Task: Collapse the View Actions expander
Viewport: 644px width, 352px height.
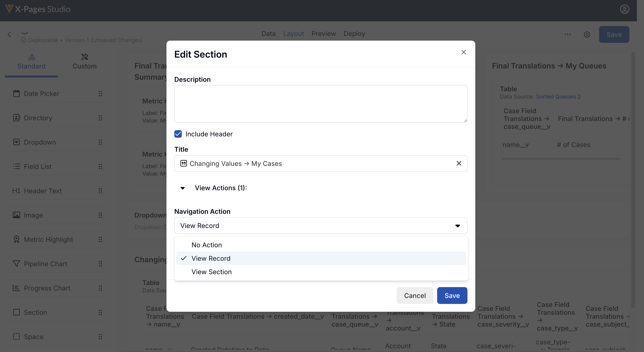Action: coord(183,188)
